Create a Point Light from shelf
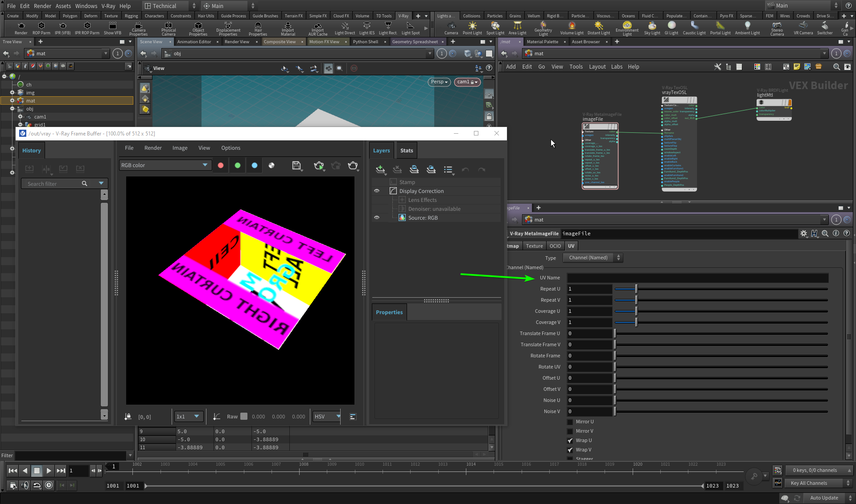Viewport: 856px width, 504px height. pos(472,28)
